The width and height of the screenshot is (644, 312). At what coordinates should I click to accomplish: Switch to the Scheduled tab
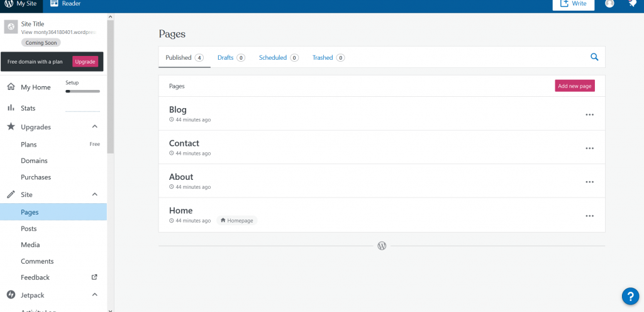click(279, 57)
